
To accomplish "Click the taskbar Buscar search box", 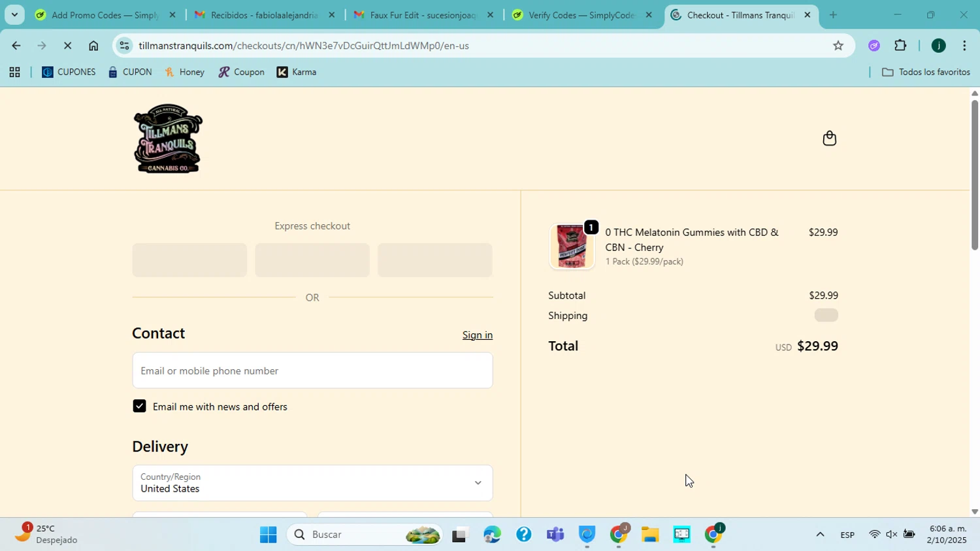I will [365, 535].
